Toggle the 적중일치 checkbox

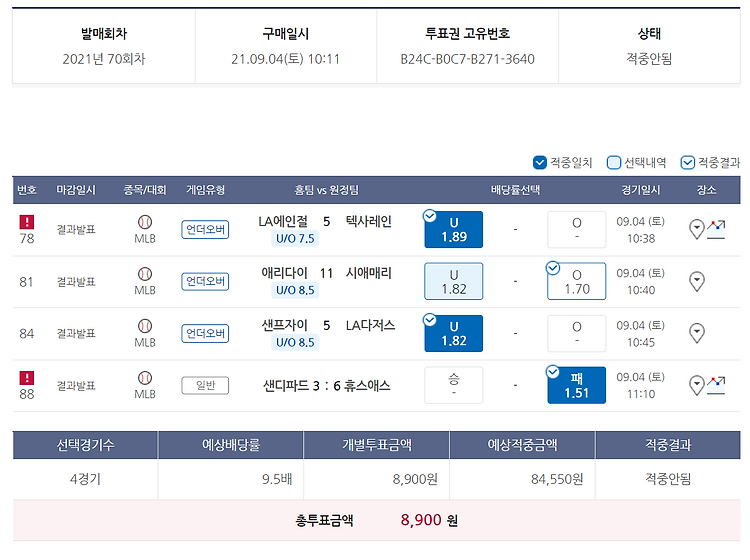pos(540,163)
